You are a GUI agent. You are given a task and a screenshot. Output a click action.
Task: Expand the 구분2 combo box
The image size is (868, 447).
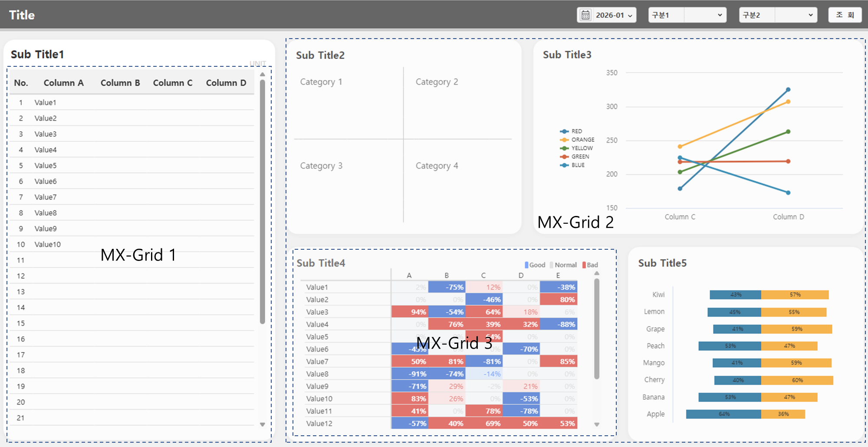(778, 15)
